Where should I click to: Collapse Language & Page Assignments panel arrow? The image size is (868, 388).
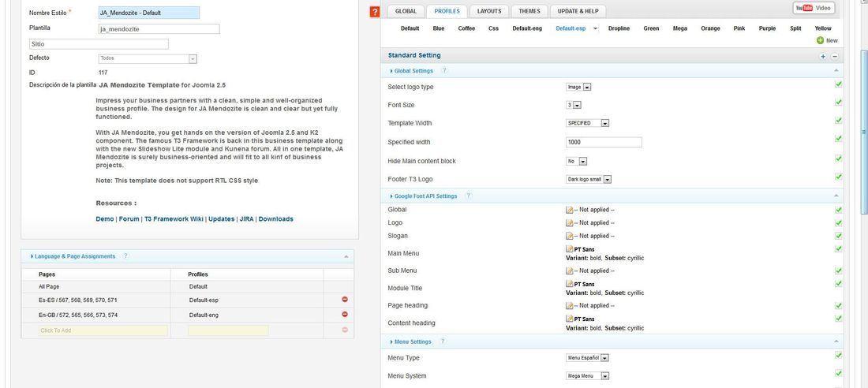tap(346, 257)
